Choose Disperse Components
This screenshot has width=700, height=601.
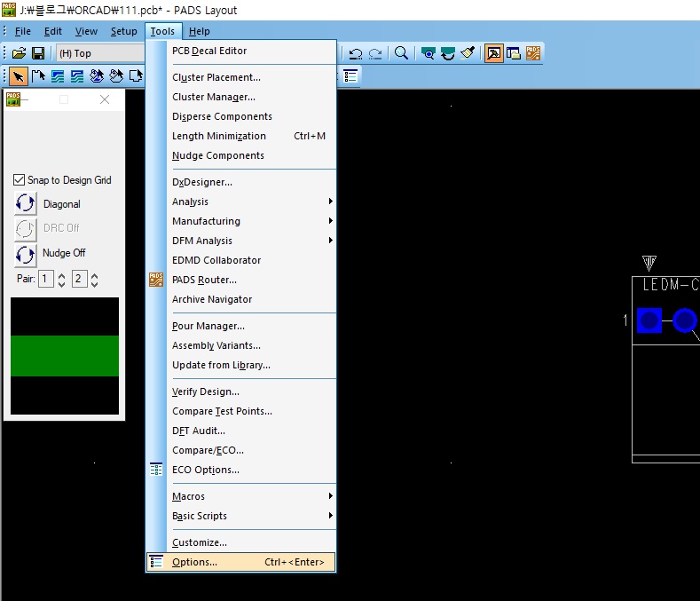(253, 116)
